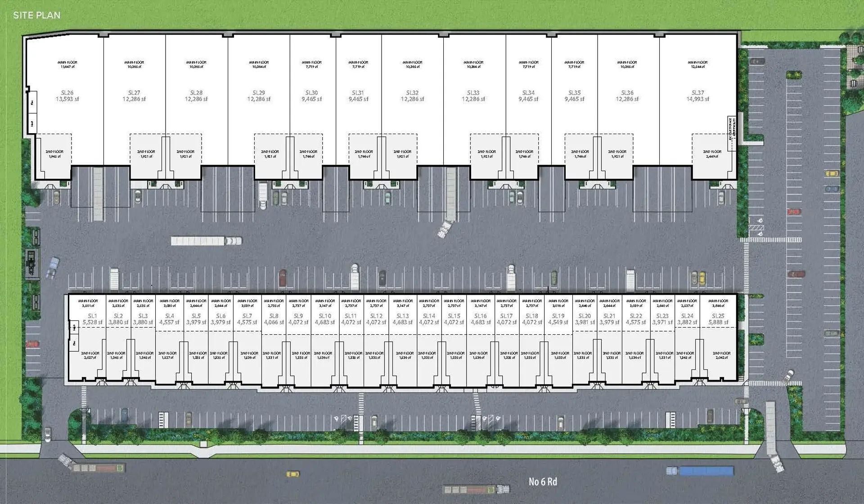
Task: Select unit SL37 14,993 sf label
Action: 697,96
